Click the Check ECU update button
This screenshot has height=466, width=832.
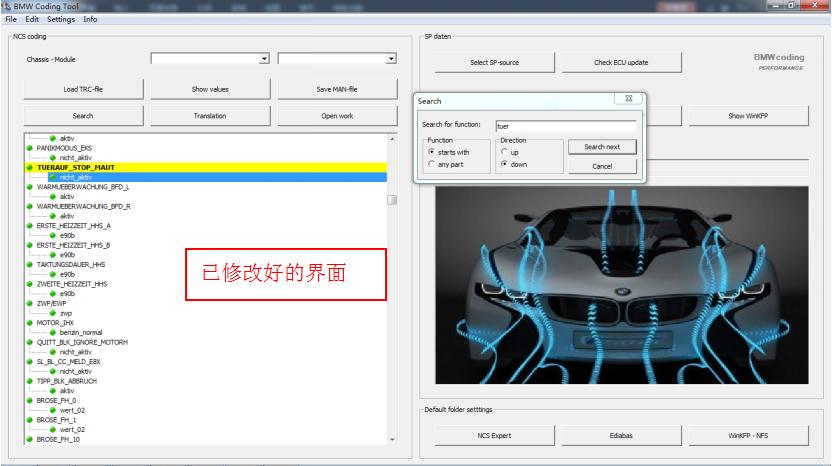(621, 63)
